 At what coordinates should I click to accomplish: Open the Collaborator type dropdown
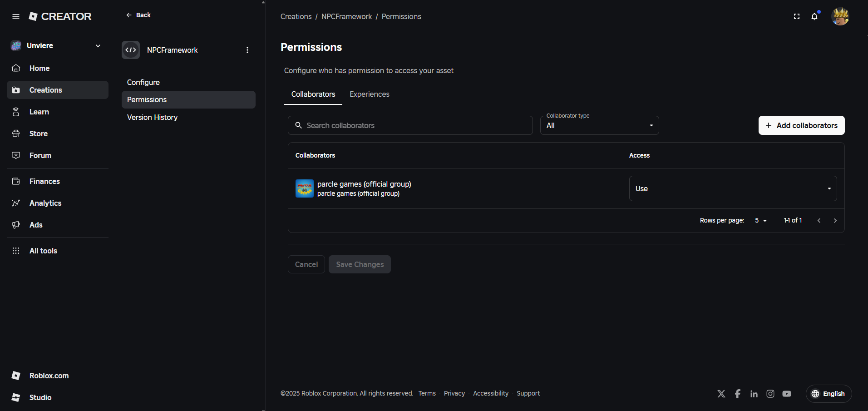(x=600, y=125)
